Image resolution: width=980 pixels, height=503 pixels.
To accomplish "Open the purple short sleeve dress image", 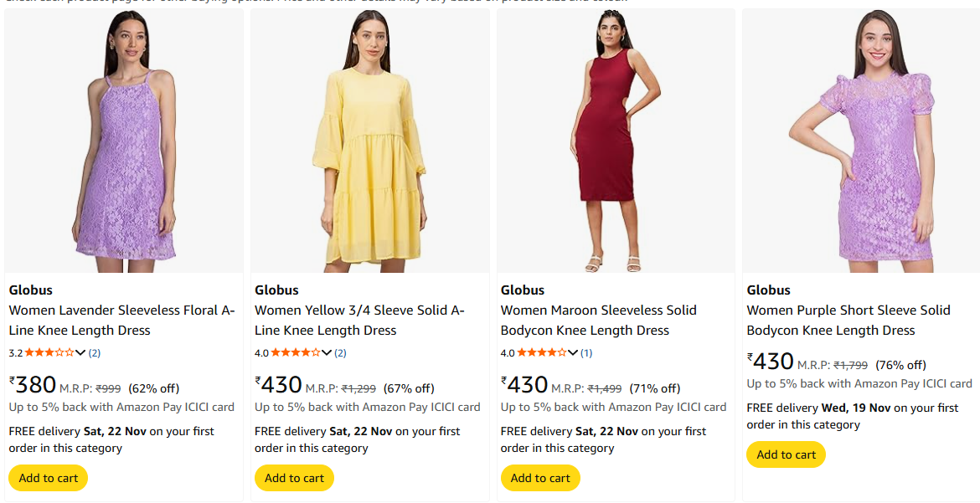I will tap(861, 142).
